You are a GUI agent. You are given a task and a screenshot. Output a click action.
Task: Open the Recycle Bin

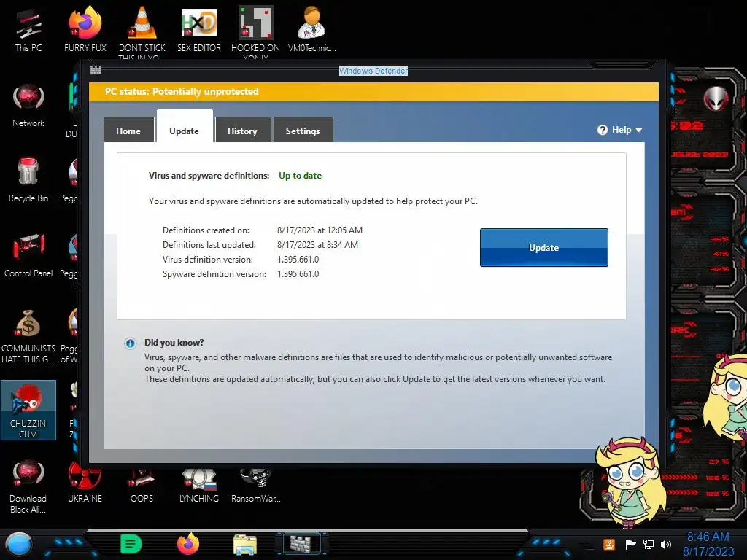pyautogui.click(x=28, y=180)
